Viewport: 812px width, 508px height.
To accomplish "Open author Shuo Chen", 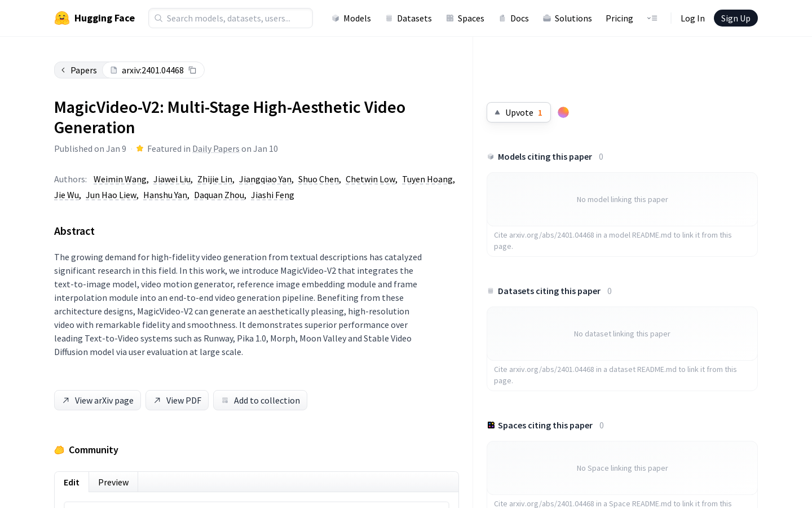I will 319,179.
